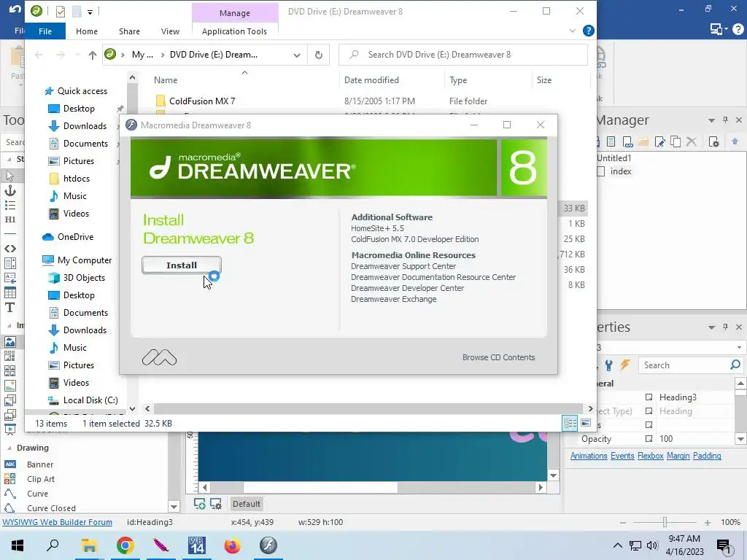Open Dreamweaver Developer Center link
747x560 pixels.
coord(407,288)
